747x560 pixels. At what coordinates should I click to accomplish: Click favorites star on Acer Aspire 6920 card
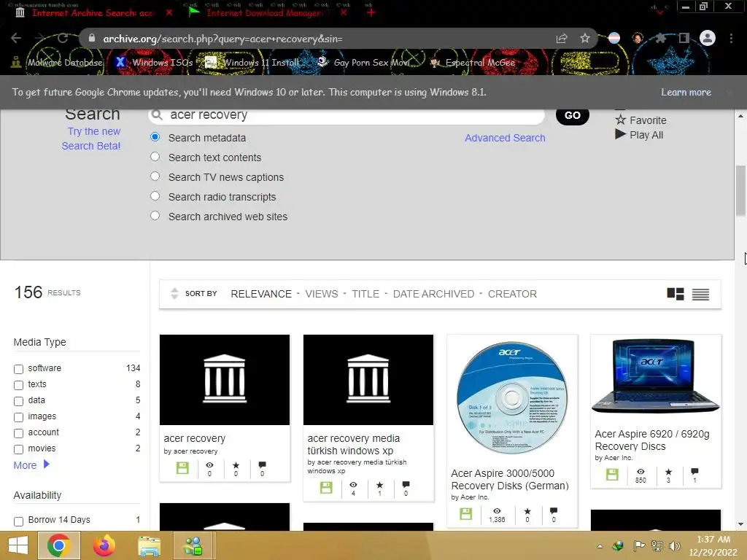point(668,472)
